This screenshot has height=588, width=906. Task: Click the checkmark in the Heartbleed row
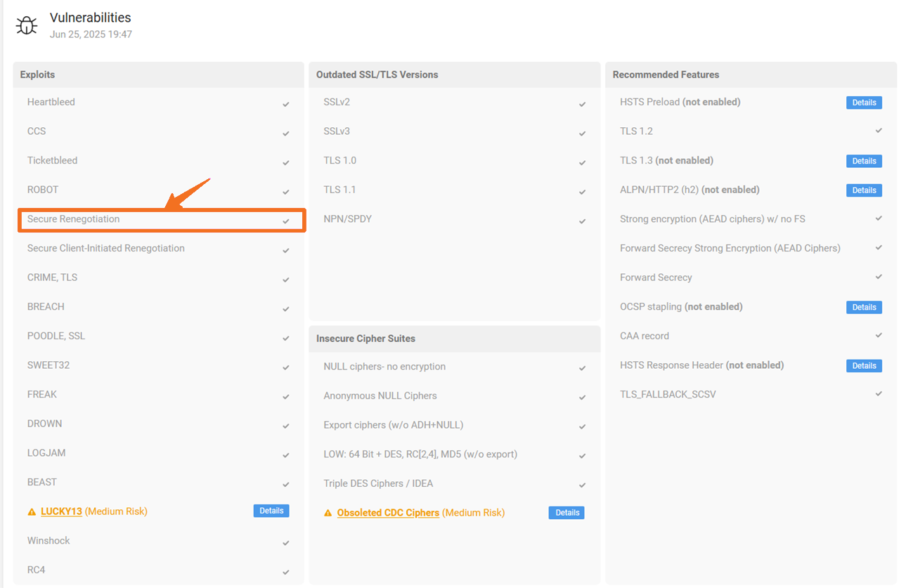coord(286,104)
